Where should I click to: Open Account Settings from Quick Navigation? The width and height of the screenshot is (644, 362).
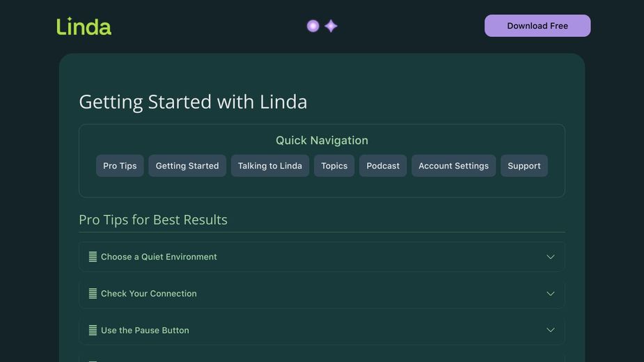pos(453,166)
